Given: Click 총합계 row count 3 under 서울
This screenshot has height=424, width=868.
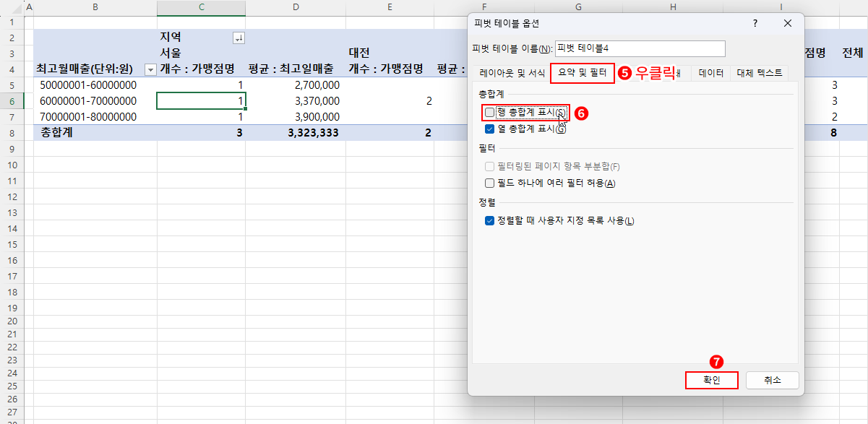Looking at the screenshot, I should click(202, 132).
